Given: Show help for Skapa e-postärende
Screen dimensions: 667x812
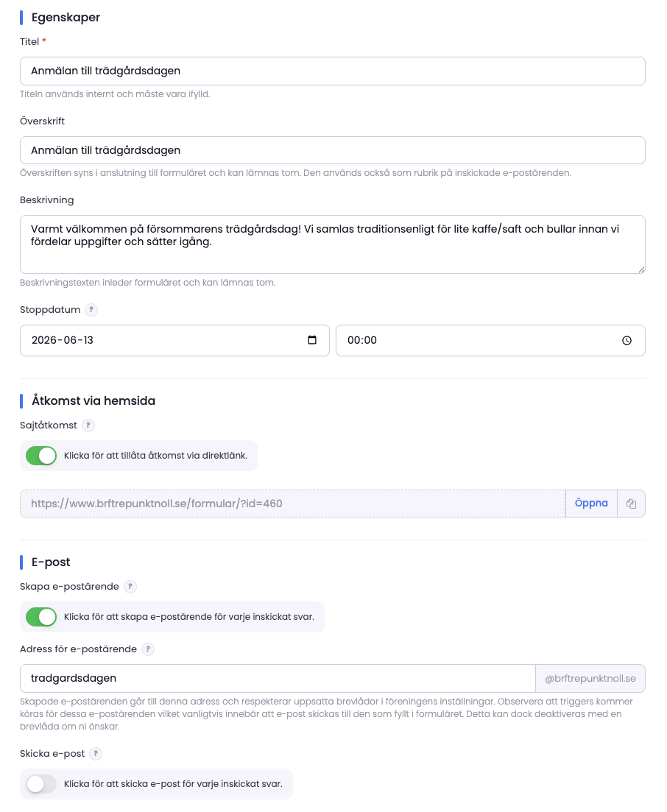Looking at the screenshot, I should [130, 587].
